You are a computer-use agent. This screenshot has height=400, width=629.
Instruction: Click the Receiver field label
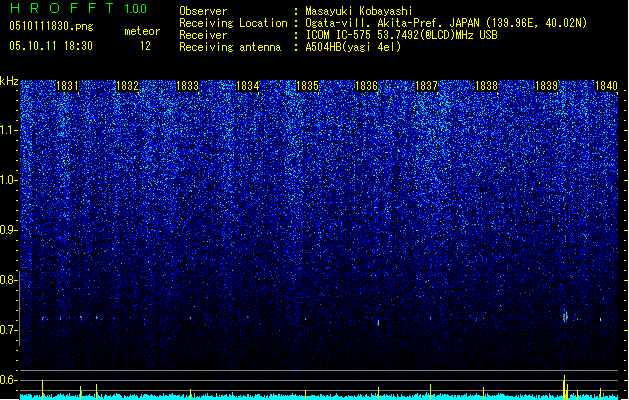tap(203, 35)
